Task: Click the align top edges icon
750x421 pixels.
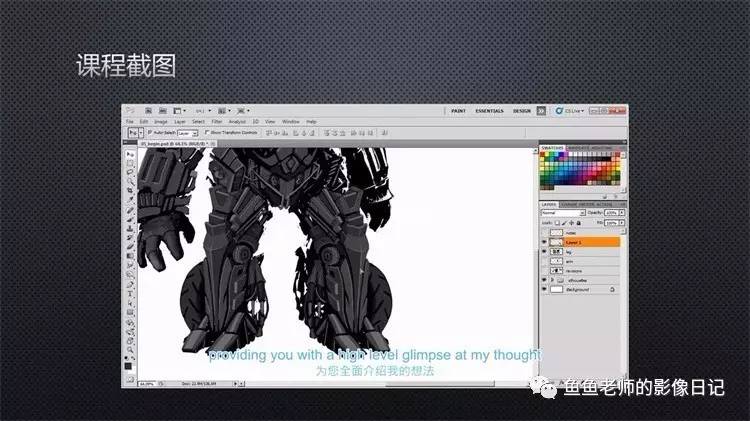Action: pos(270,133)
